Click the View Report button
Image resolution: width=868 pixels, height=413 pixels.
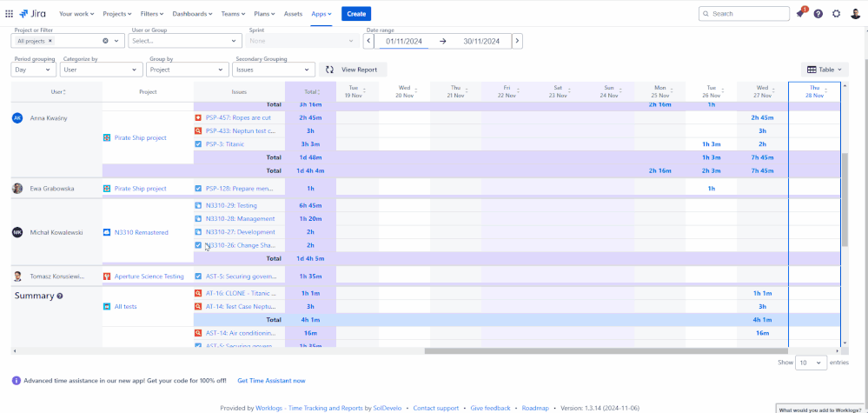[x=353, y=70]
